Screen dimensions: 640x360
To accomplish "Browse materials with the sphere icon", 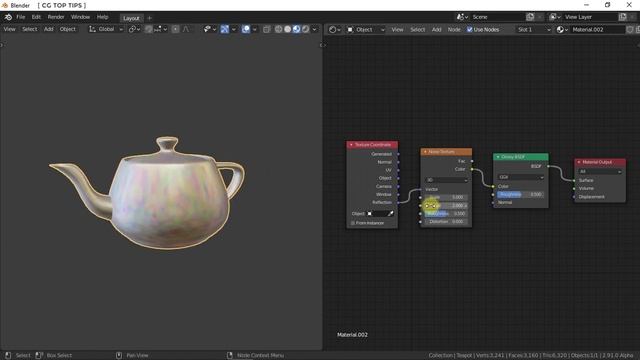I will pos(562,29).
